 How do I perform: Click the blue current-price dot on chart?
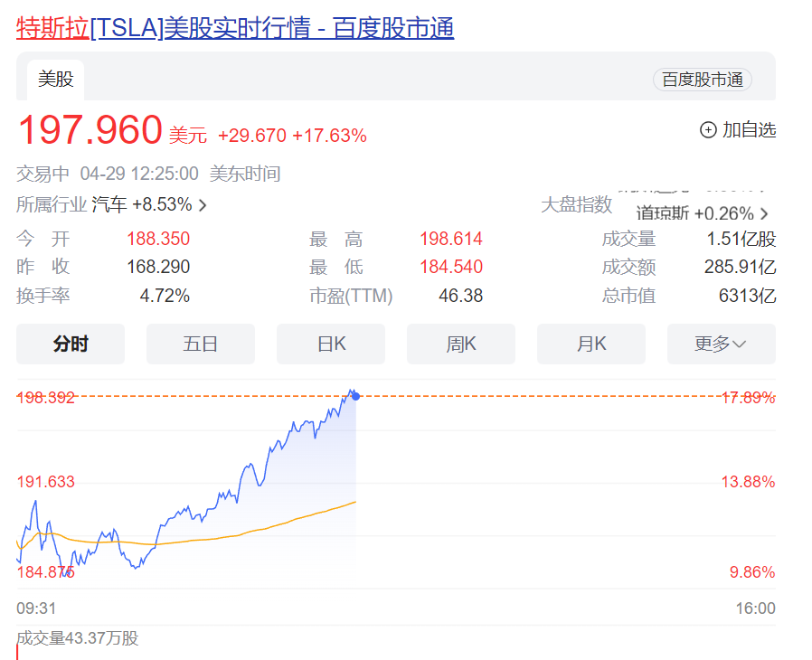[x=355, y=396]
